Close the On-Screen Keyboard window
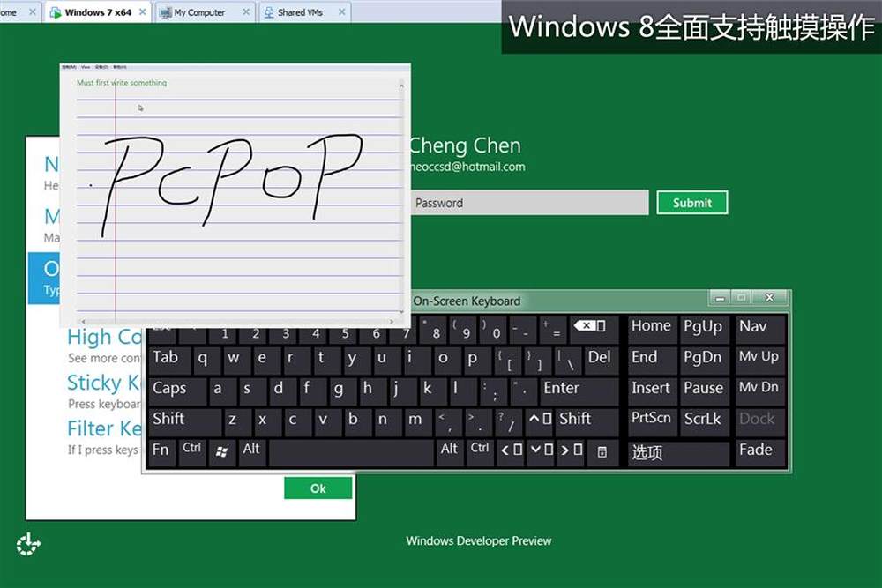This screenshot has width=882, height=588. (769, 297)
